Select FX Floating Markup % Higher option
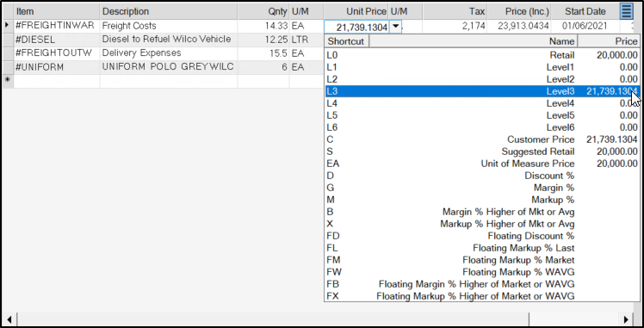Image resolution: width=644 pixels, height=328 pixels. [x=482, y=296]
